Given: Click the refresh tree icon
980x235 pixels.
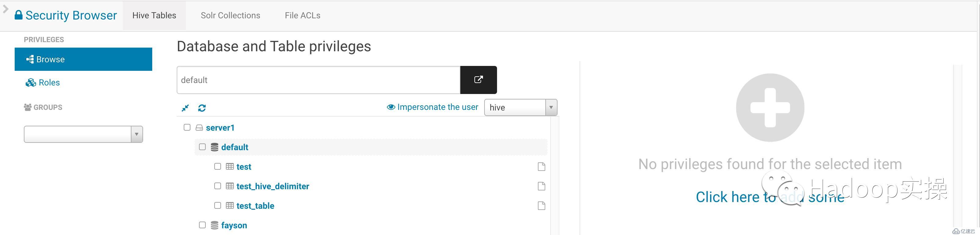Looking at the screenshot, I should pos(202,108).
